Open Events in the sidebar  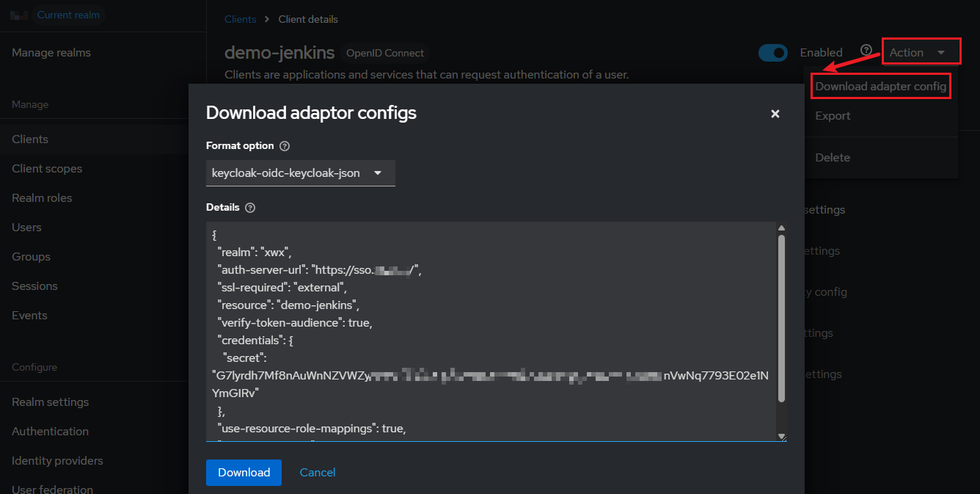pyautogui.click(x=29, y=316)
